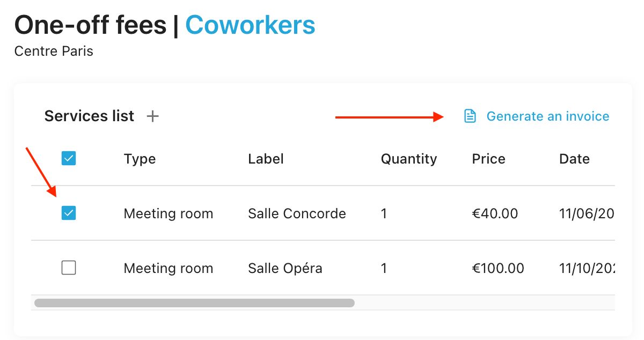Click the Quantity column header
Viewport: 644px width, 340px height.
[x=409, y=159]
